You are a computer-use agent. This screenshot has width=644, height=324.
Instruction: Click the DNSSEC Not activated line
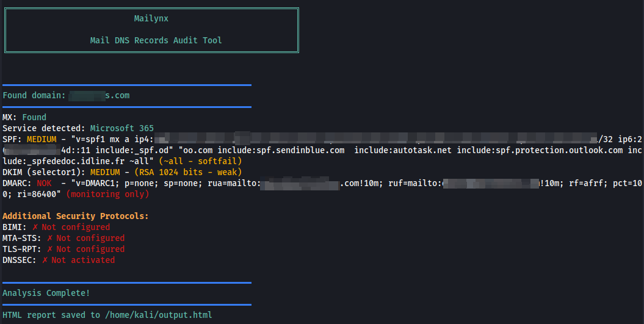click(59, 260)
